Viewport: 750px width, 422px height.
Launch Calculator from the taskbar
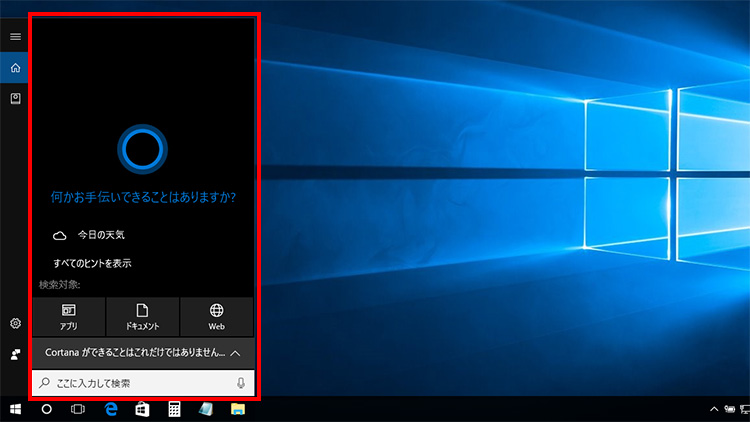(174, 409)
